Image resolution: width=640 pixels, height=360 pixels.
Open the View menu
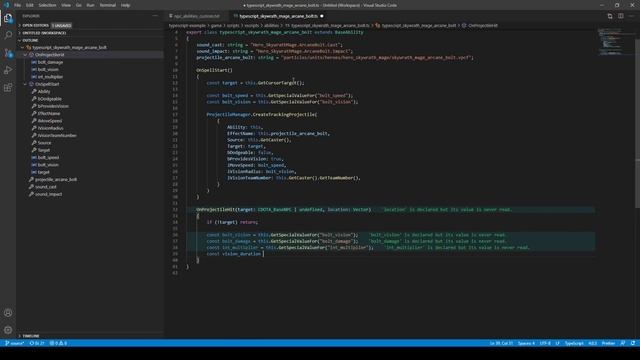point(66,5)
